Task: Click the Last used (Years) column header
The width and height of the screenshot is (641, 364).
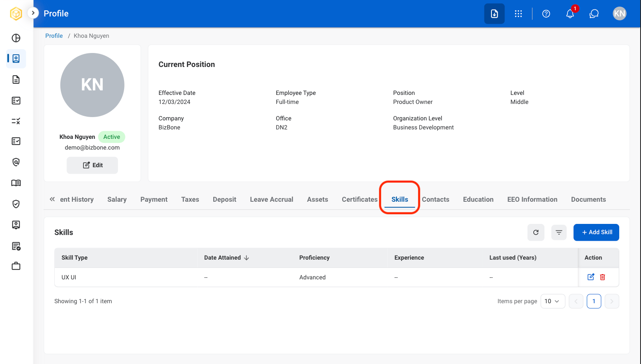Action: tap(513, 258)
